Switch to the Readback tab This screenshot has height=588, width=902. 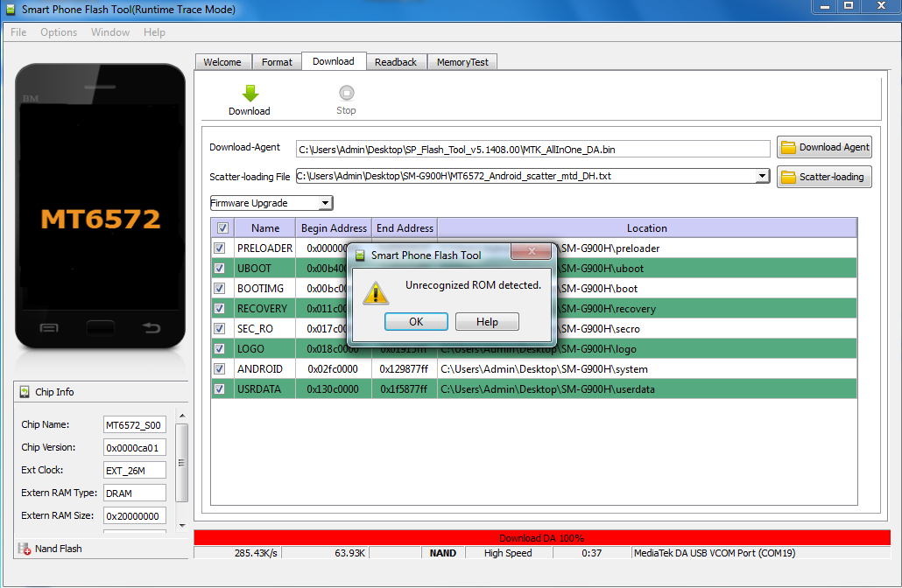tap(396, 62)
